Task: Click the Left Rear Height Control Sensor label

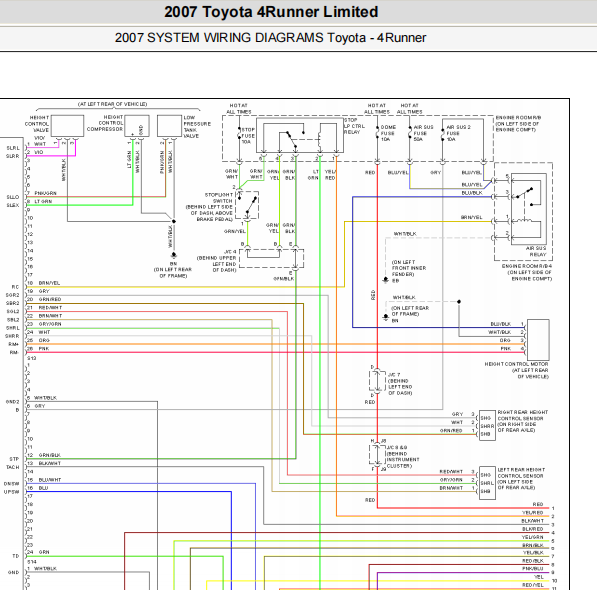Action: [x=521, y=478]
